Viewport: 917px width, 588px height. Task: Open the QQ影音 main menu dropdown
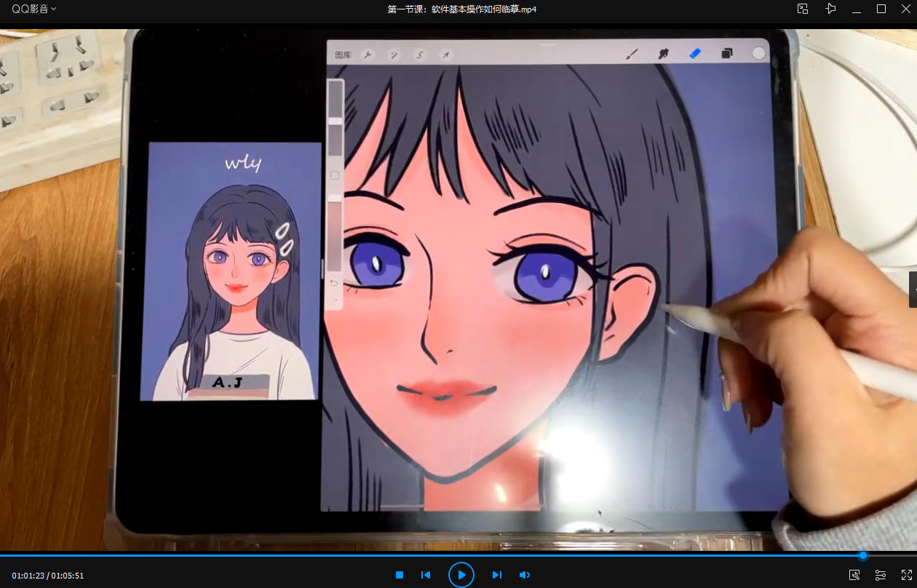tap(33, 9)
